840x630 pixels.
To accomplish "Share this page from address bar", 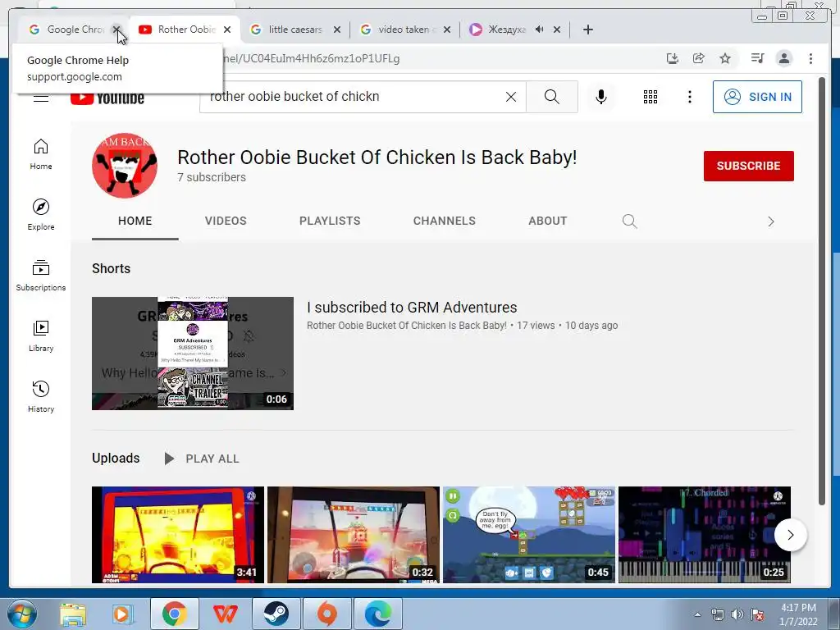I will click(x=699, y=58).
